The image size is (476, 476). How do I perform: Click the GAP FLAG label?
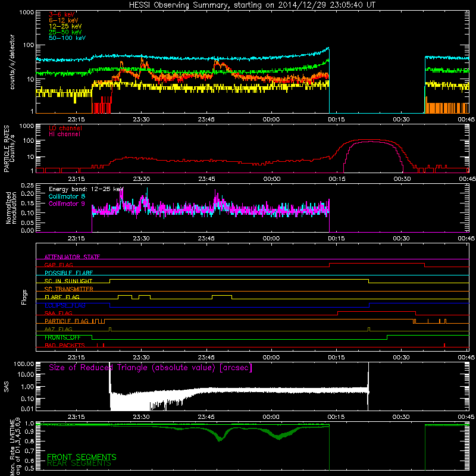(58, 265)
